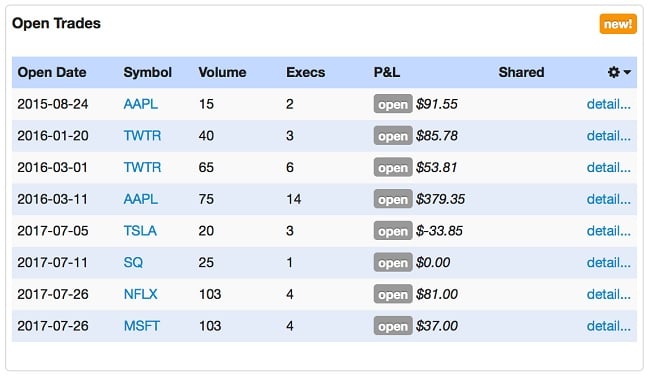Click the Open Trades panel title
This screenshot has width=650, height=377.
(x=56, y=23)
